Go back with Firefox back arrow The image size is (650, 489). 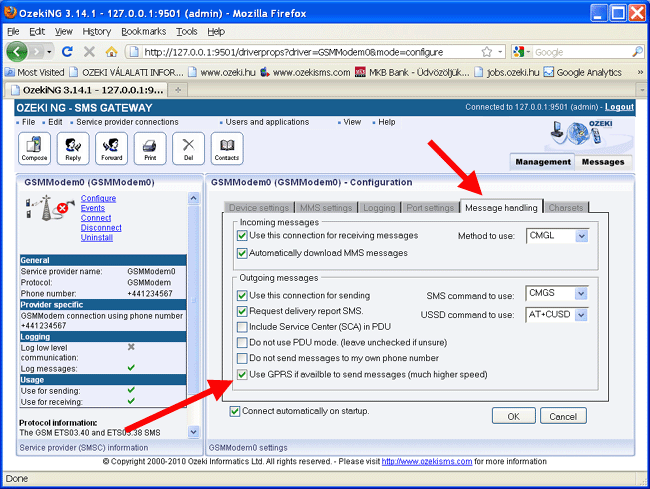[17, 52]
